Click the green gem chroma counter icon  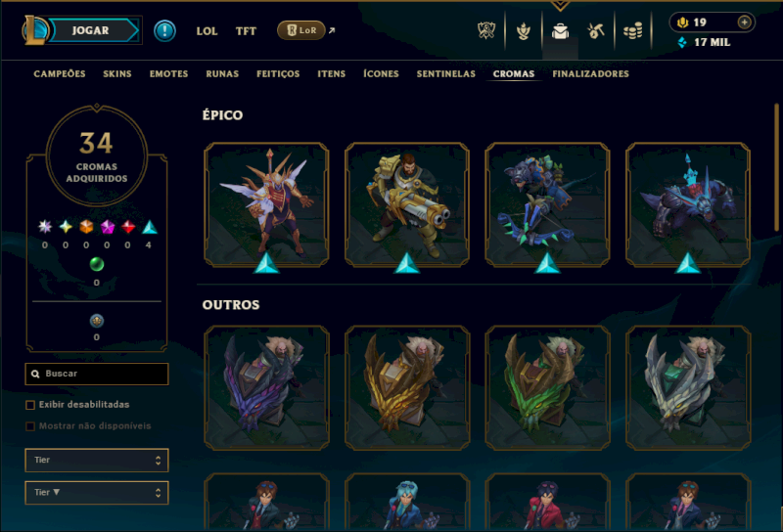[96, 264]
